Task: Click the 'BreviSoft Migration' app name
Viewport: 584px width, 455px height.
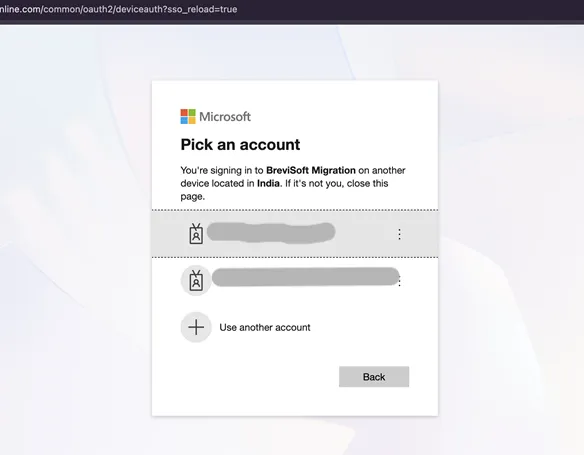Action: click(x=311, y=171)
